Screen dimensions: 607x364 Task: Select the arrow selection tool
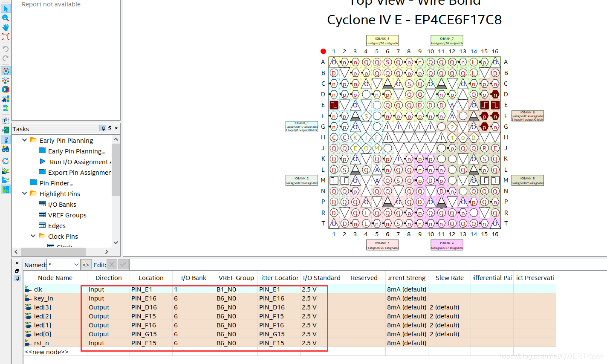point(6,9)
